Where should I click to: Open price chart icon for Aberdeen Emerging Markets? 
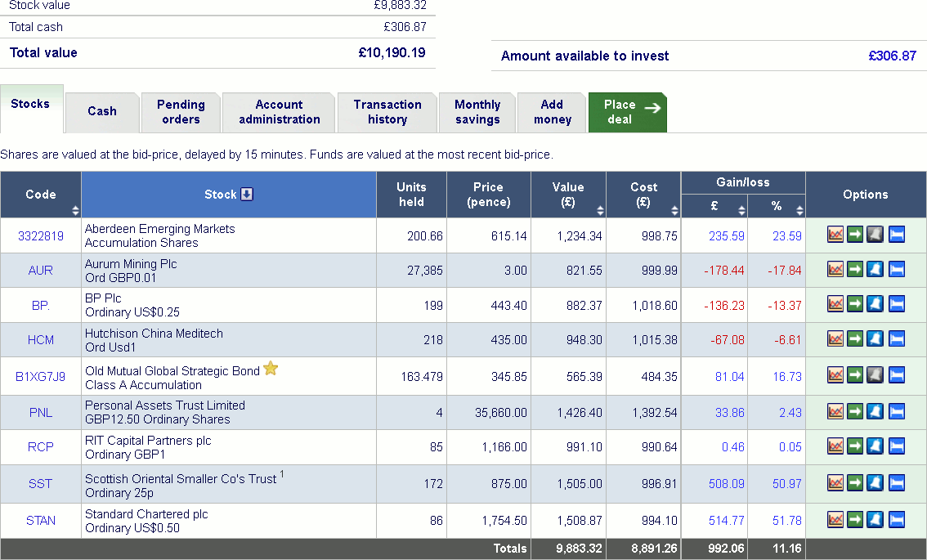(x=835, y=235)
